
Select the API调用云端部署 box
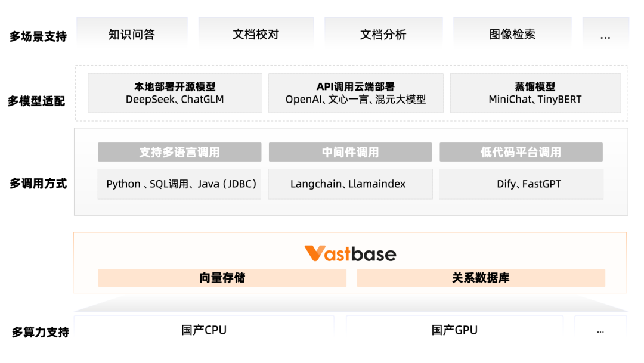tap(355, 93)
